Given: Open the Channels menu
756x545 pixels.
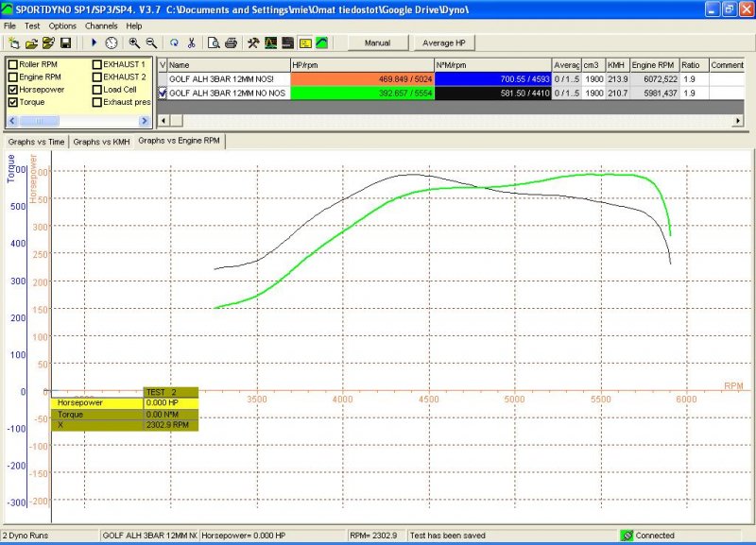Looking at the screenshot, I should (101, 26).
